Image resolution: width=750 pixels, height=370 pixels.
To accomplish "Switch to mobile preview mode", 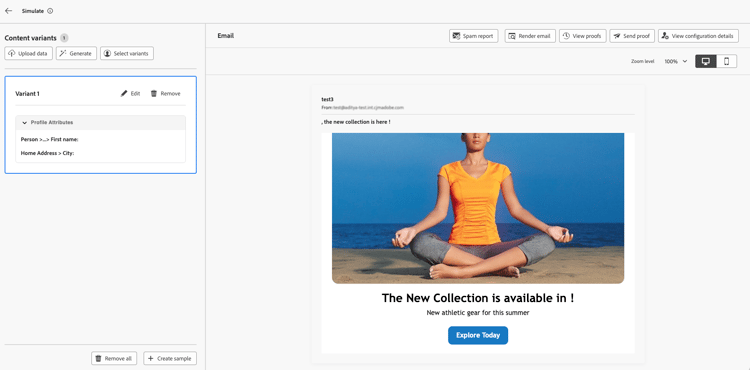I will (x=727, y=61).
